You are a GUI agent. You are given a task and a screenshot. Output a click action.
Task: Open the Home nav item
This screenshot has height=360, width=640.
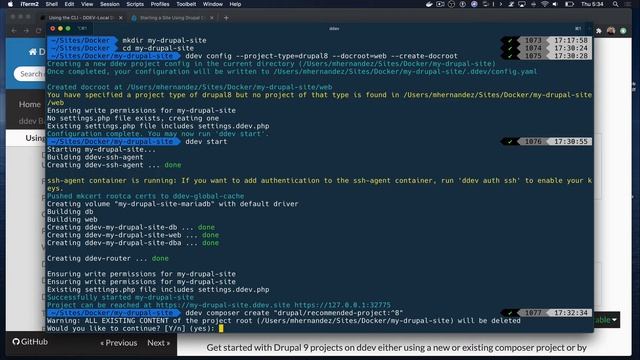click(x=29, y=104)
